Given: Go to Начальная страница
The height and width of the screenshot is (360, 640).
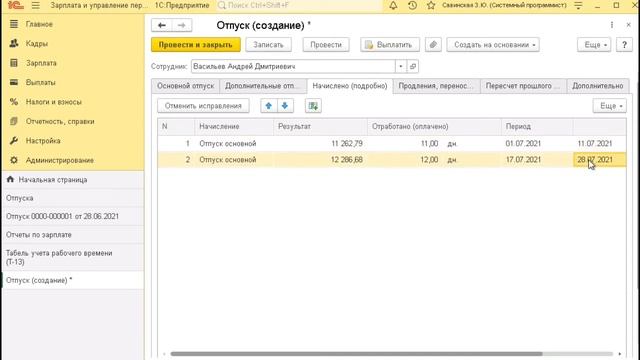Looking at the screenshot, I should (52, 180).
